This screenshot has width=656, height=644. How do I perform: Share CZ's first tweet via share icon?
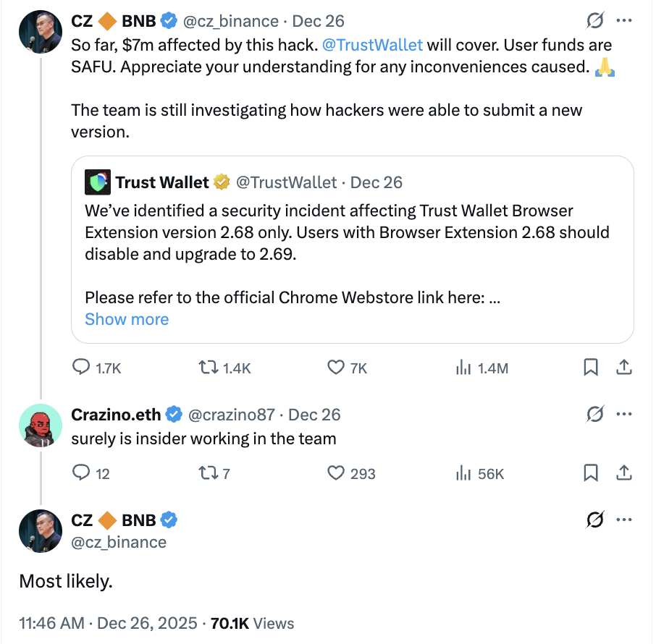623,368
